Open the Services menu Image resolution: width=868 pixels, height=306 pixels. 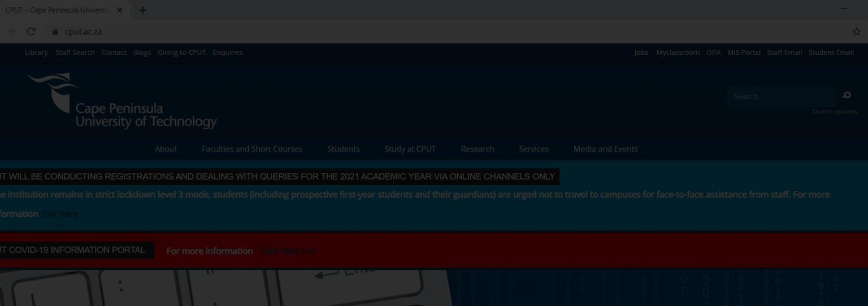click(533, 149)
